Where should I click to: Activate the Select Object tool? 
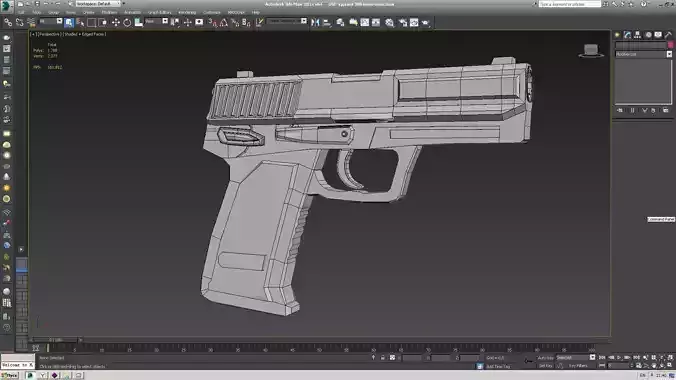tap(69, 22)
